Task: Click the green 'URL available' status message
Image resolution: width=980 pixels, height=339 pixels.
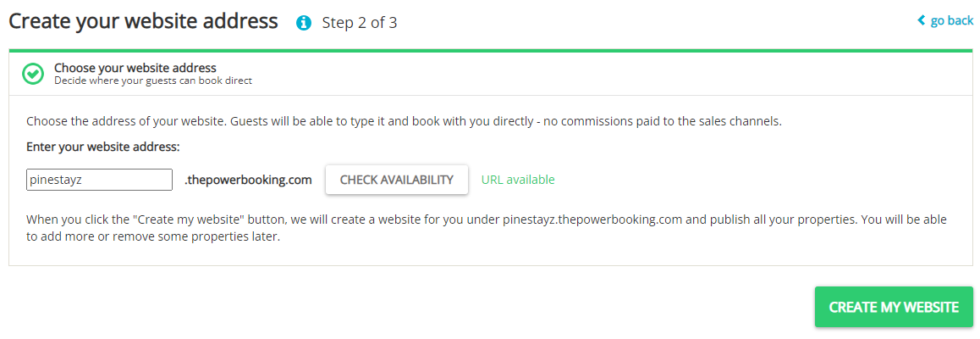Action: pyautogui.click(x=518, y=180)
